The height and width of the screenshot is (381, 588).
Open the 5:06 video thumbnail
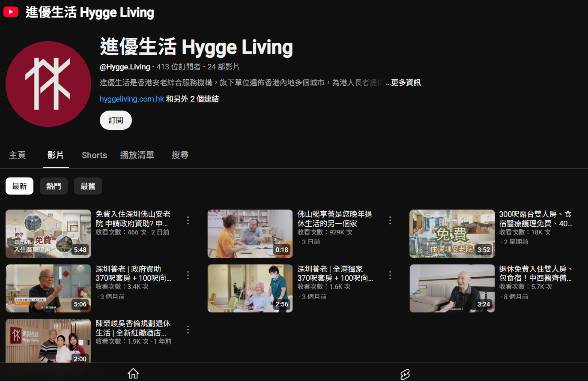(48, 288)
